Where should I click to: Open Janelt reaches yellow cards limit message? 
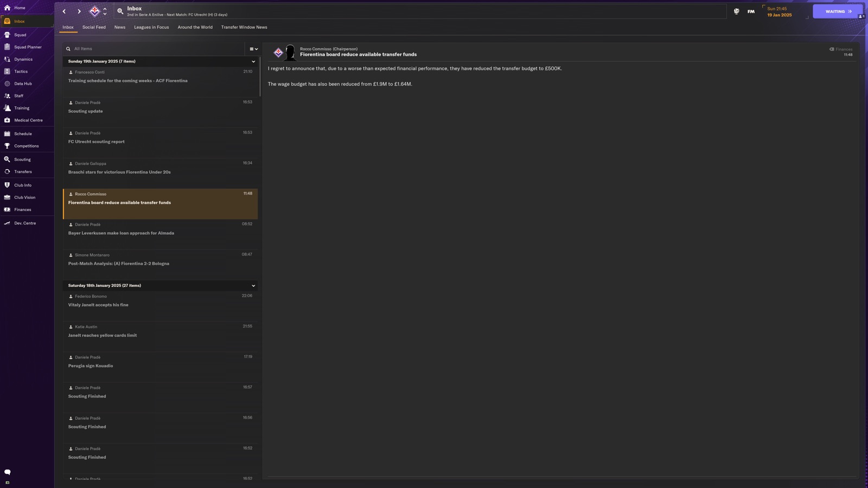(160, 337)
